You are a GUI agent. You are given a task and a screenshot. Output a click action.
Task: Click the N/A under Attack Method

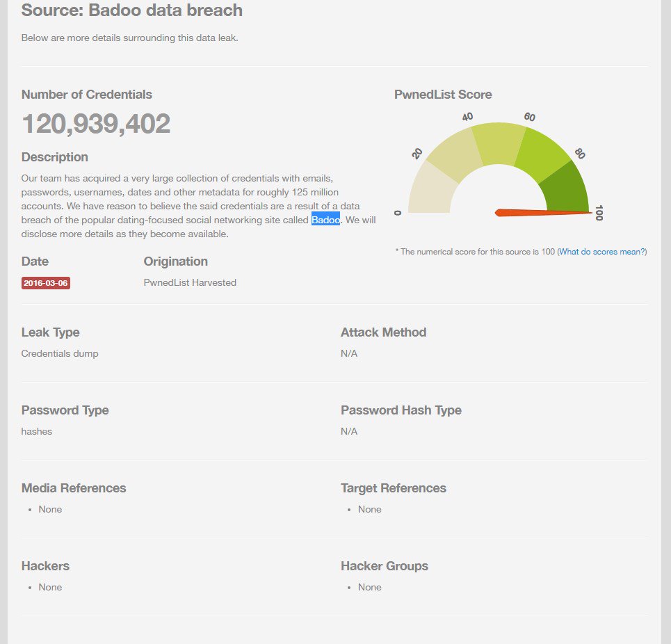[x=349, y=353]
